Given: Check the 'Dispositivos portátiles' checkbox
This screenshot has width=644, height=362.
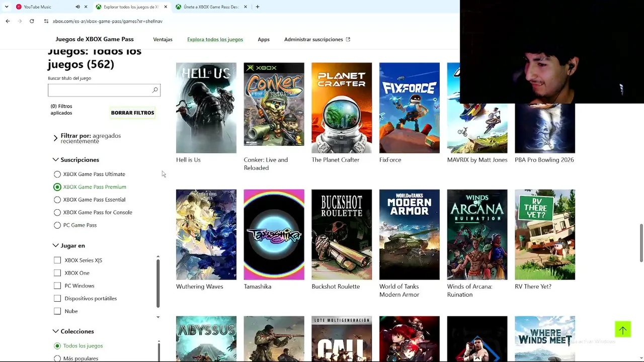Looking at the screenshot, I should pos(57,299).
